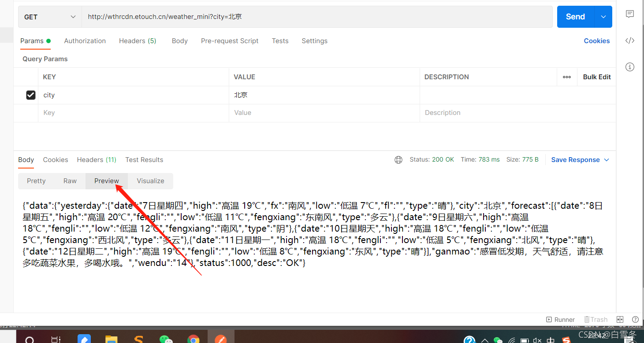Click the empty Value placeholder field

coord(324,113)
